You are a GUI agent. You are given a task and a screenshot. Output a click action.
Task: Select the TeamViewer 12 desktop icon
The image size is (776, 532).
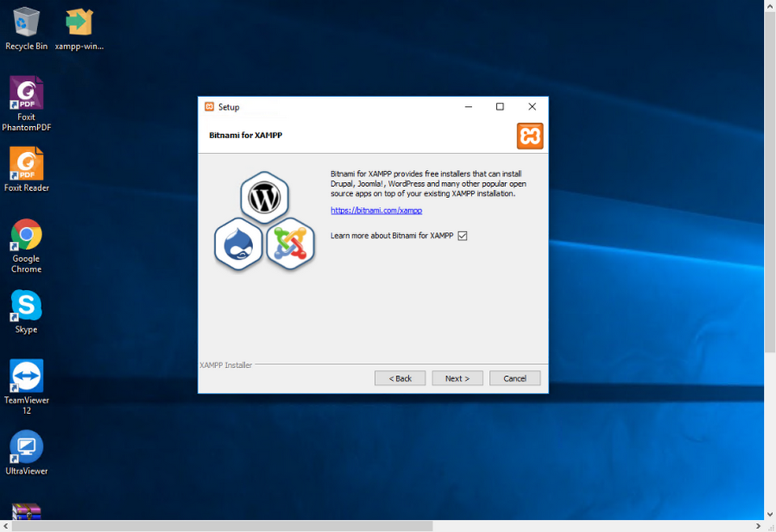(26, 387)
